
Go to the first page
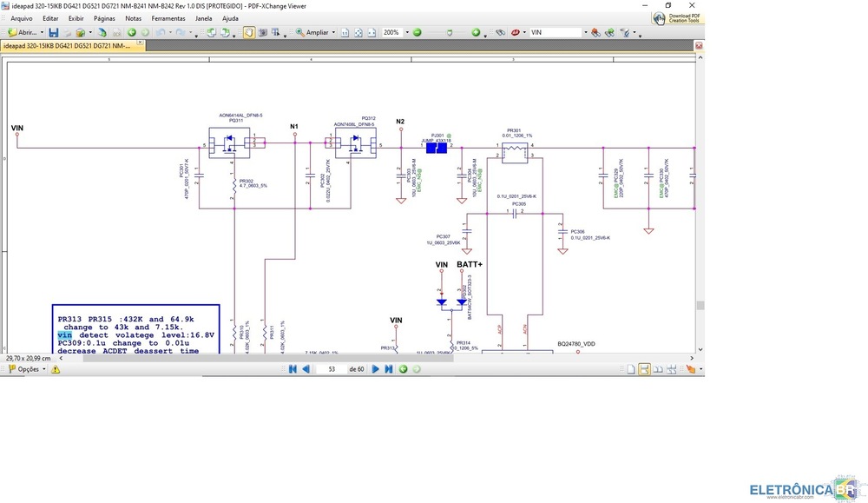point(293,369)
